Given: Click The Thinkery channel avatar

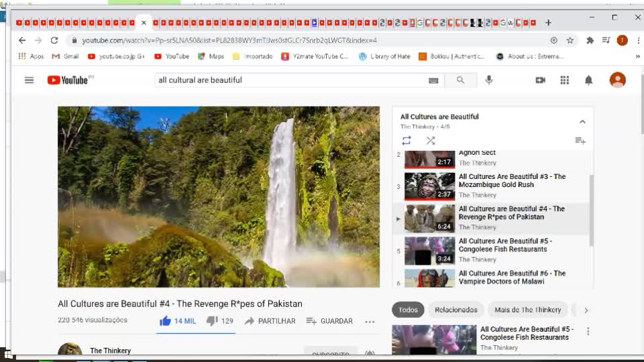Looking at the screenshot, I should pyautogui.click(x=70, y=349).
